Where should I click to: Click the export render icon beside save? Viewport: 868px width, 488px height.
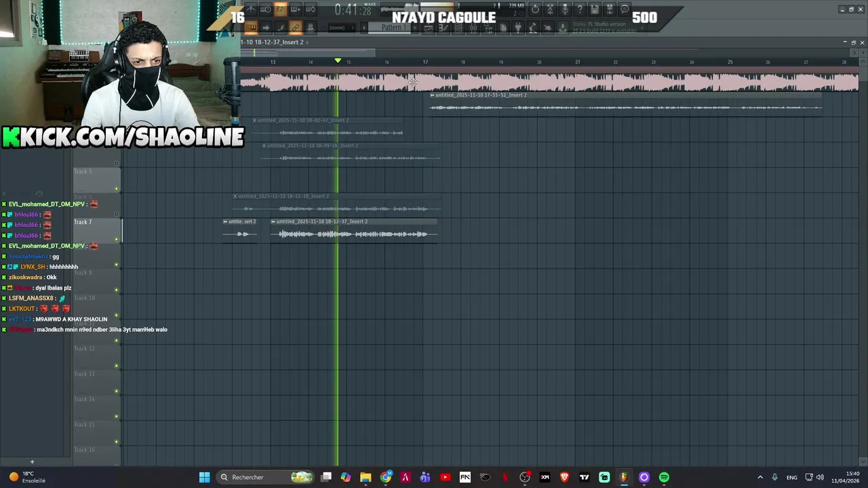pos(610,9)
